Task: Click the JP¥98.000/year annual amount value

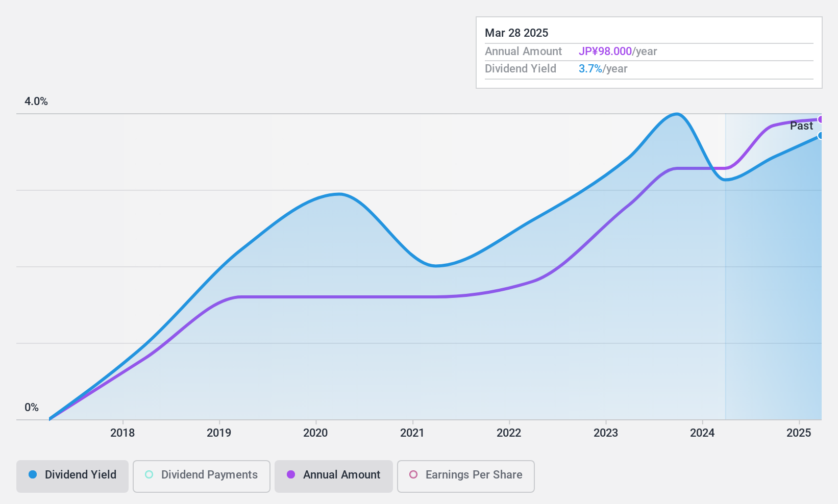Action: (x=618, y=52)
